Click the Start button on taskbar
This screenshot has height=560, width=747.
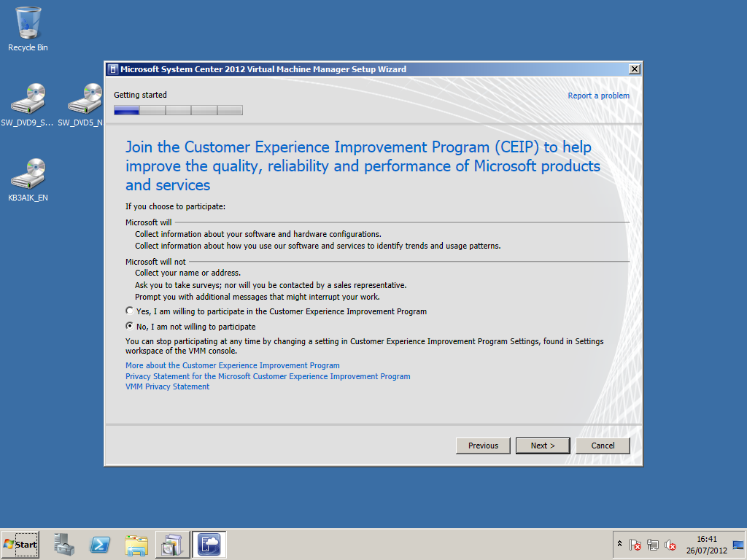coord(20,544)
